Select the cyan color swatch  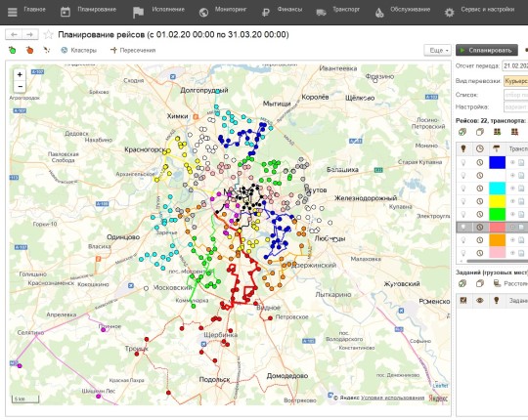pos(497,189)
